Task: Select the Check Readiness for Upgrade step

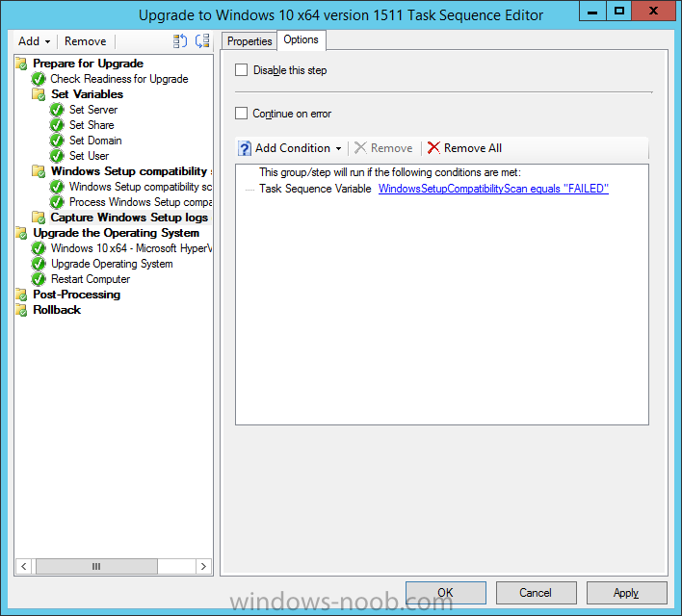Action: point(119,79)
